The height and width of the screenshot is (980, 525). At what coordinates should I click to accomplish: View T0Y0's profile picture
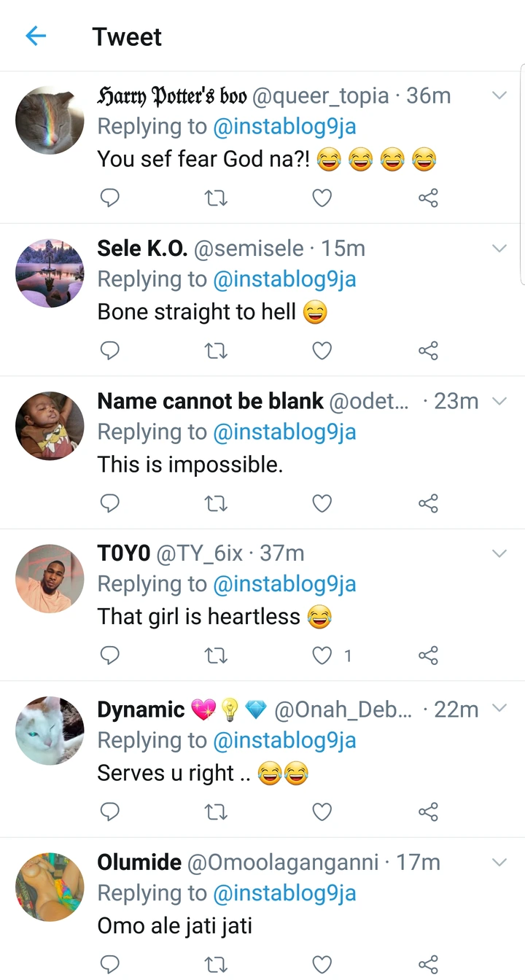[50, 578]
